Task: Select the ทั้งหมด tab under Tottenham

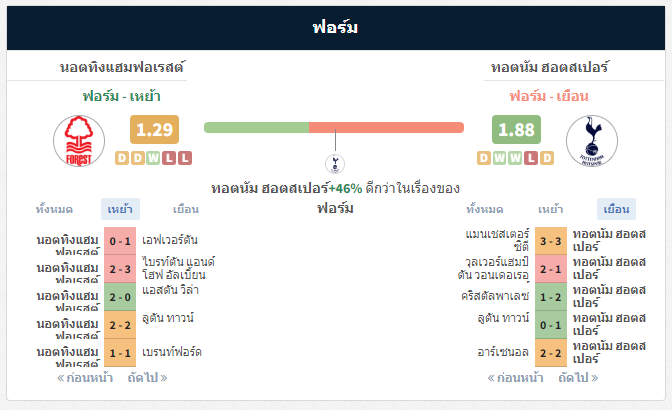Action: tap(485, 209)
